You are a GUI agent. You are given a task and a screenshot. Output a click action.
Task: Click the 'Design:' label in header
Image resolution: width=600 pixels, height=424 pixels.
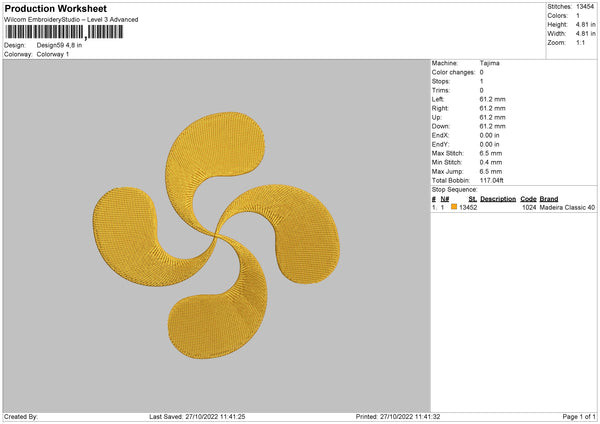click(x=15, y=45)
